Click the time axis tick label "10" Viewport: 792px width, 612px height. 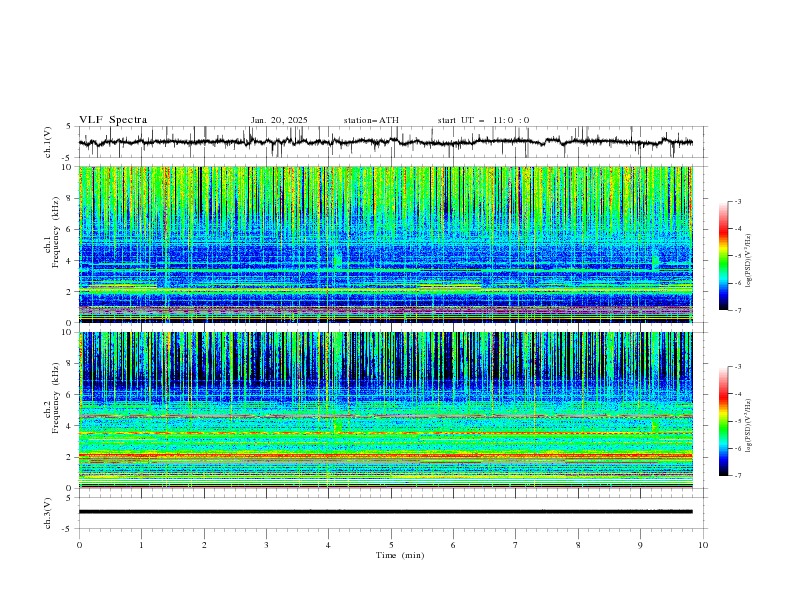[x=703, y=545]
